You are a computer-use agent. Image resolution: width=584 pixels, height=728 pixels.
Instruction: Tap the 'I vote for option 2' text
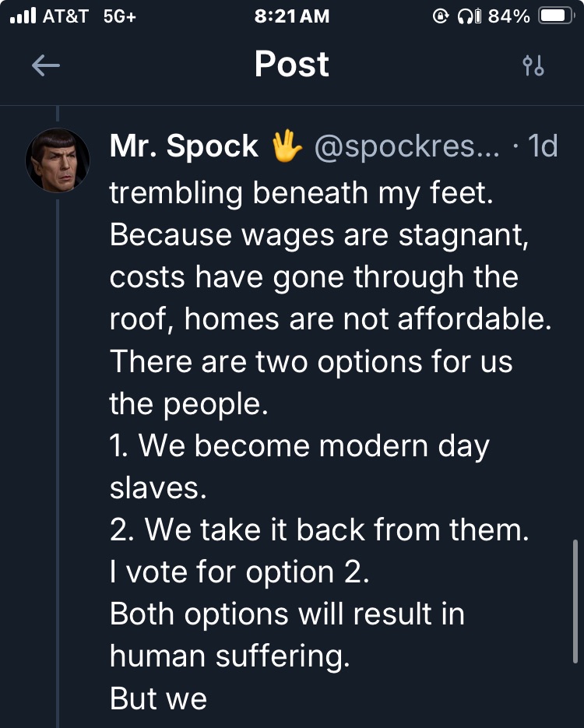pos(239,572)
